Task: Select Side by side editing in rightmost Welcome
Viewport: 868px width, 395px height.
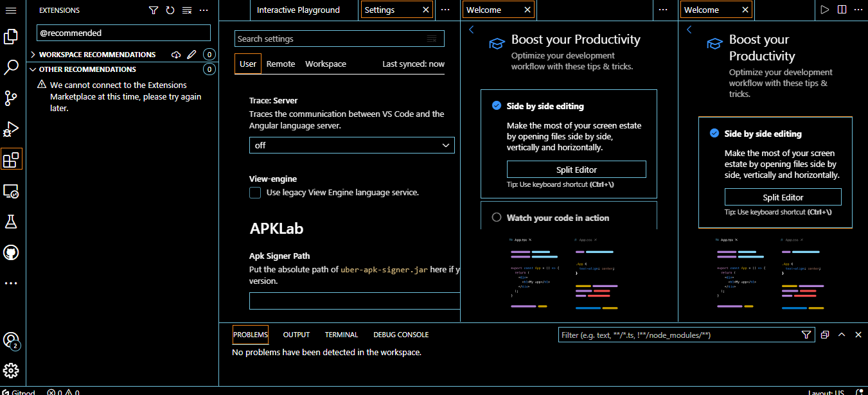Action: [775, 172]
